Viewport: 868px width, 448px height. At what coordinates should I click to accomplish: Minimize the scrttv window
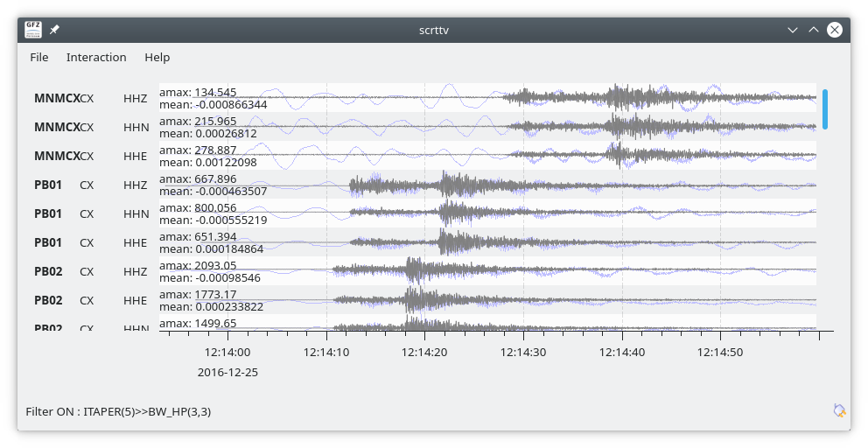[792, 30]
